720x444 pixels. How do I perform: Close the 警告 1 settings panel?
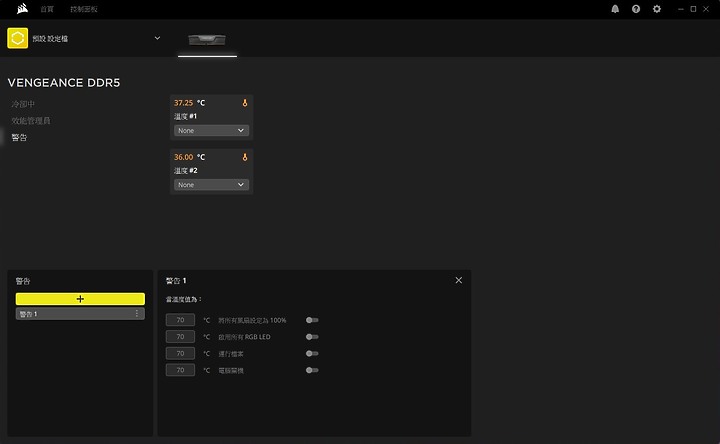click(x=459, y=280)
